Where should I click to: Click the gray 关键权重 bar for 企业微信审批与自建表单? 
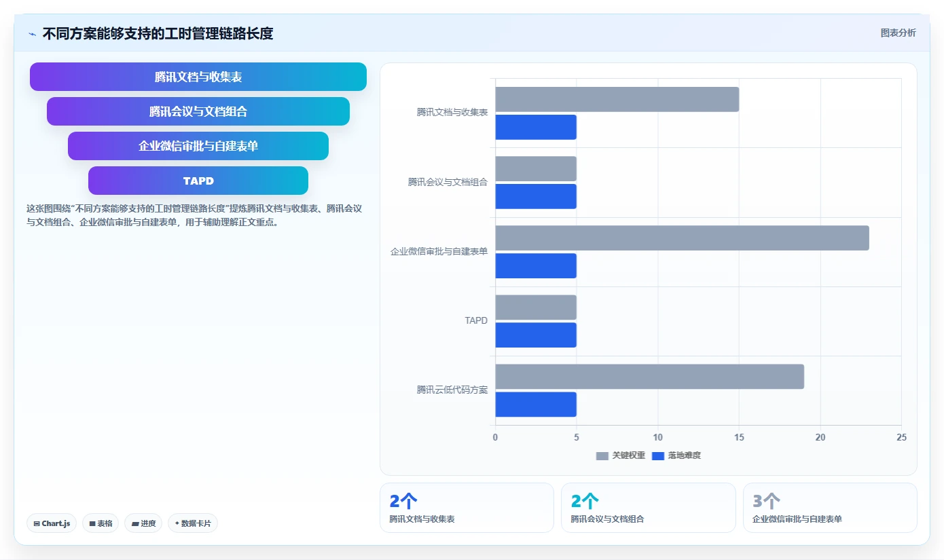682,238
